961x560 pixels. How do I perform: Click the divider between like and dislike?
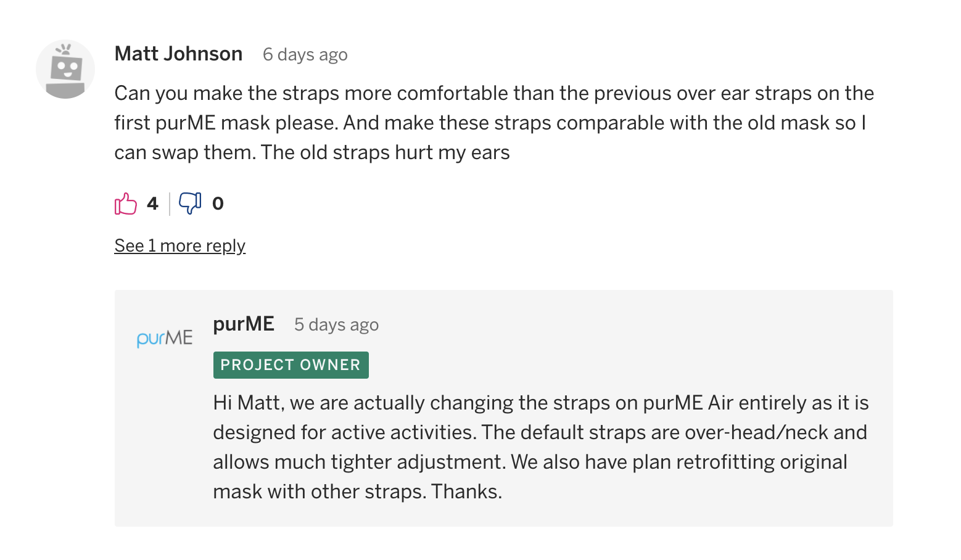click(170, 204)
